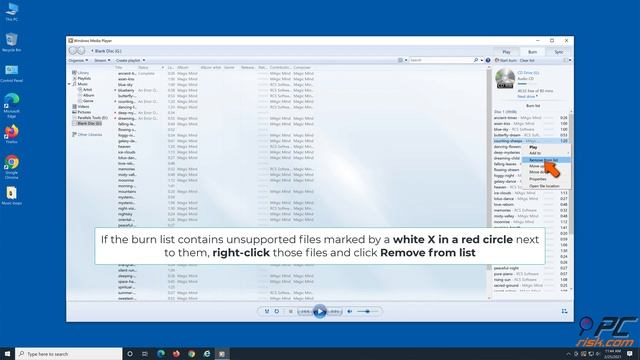Image resolution: width=640 pixels, height=360 pixels.
Task: Toggle shuffle in the playback bar
Action: tap(267, 311)
